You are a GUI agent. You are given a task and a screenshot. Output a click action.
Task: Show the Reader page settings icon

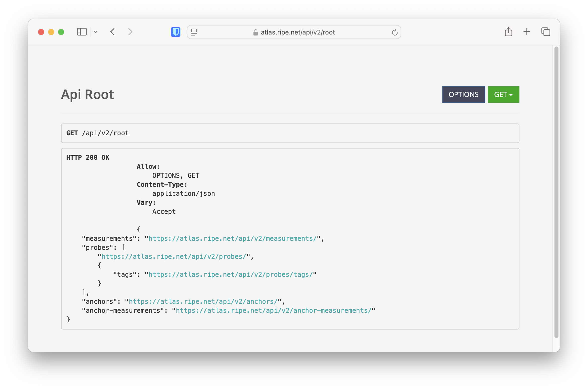[194, 32]
